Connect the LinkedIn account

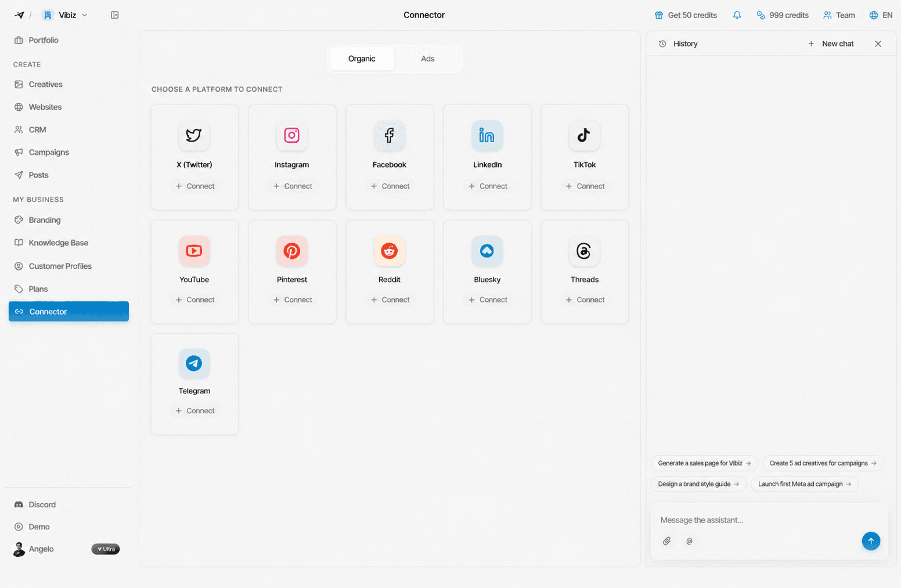(x=487, y=186)
